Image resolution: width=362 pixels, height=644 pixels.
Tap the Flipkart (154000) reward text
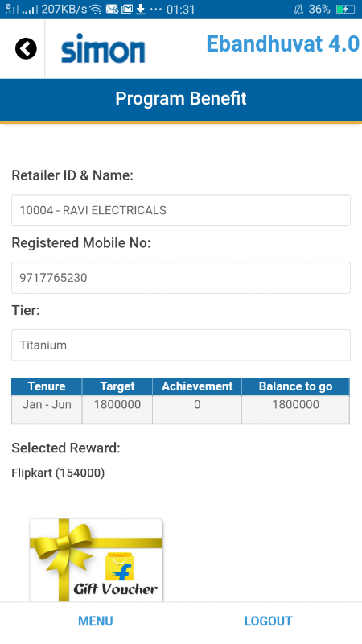point(58,473)
